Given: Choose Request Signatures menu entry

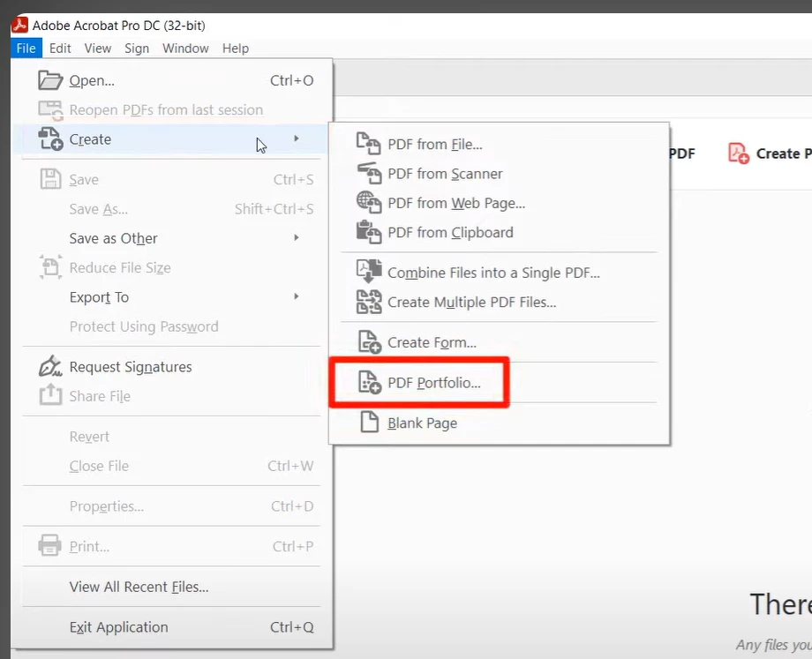Looking at the screenshot, I should point(171,366).
